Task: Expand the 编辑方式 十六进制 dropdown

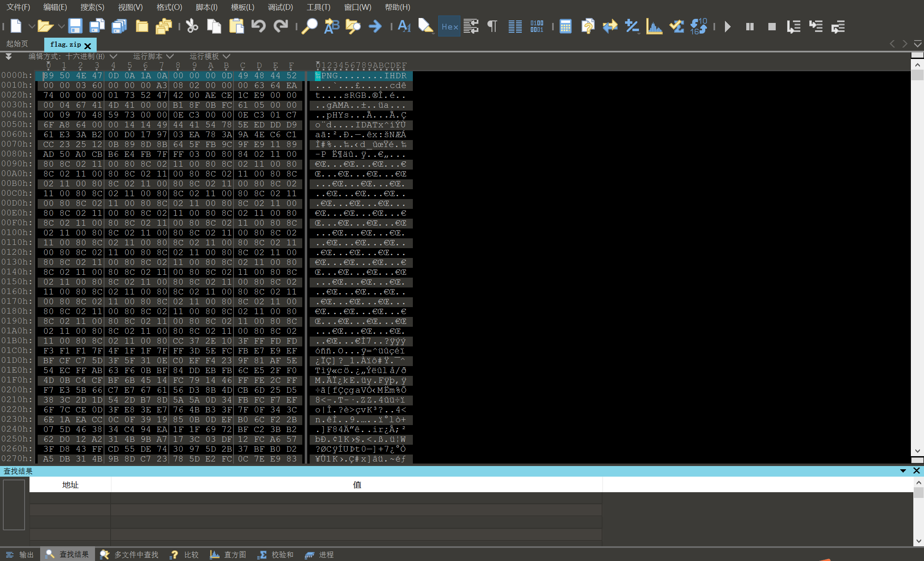Action: [113, 56]
